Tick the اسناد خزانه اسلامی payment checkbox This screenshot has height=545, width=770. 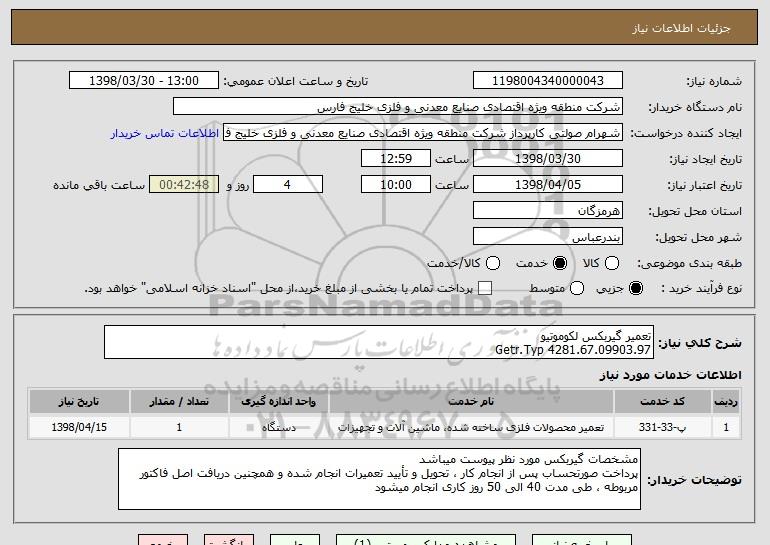click(485, 289)
